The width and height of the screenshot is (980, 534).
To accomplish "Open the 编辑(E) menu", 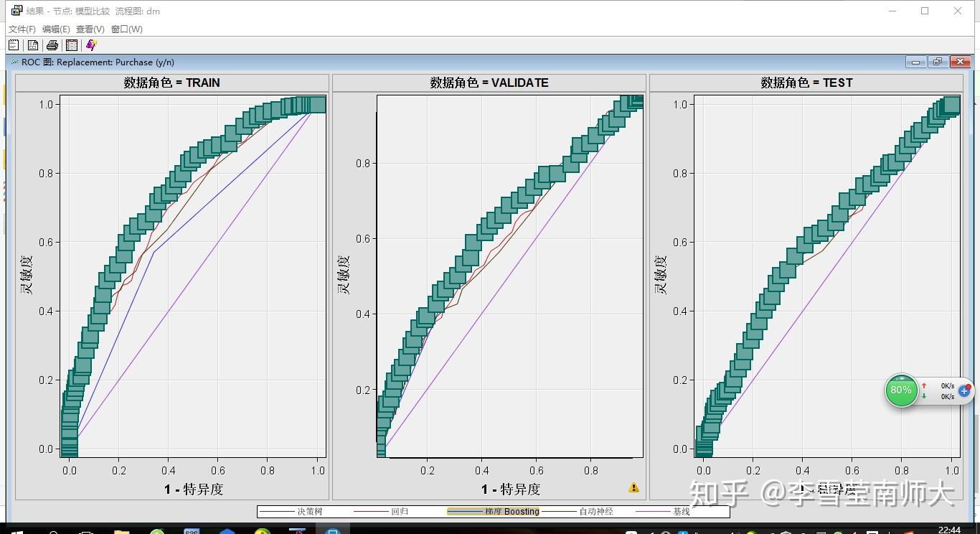I will coord(56,29).
